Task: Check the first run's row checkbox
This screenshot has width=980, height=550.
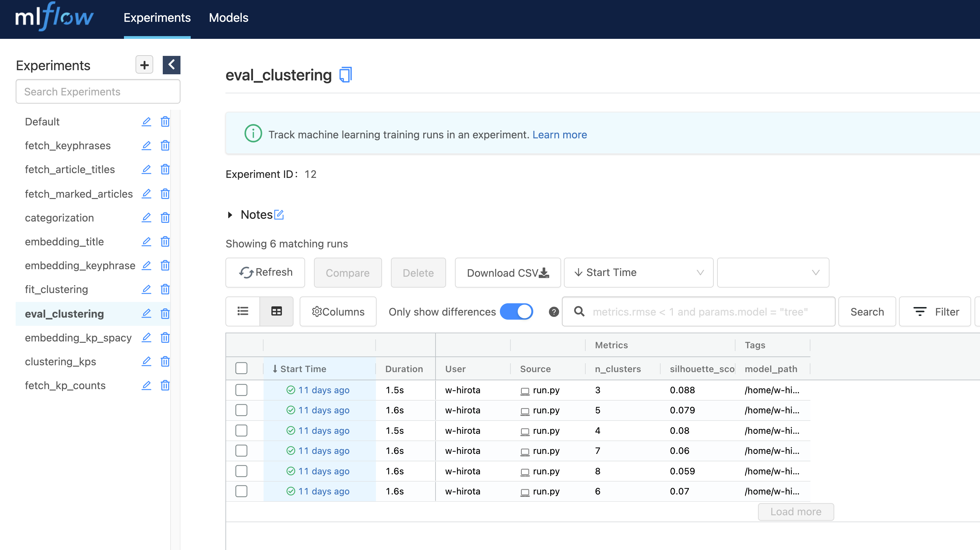Action: (241, 390)
